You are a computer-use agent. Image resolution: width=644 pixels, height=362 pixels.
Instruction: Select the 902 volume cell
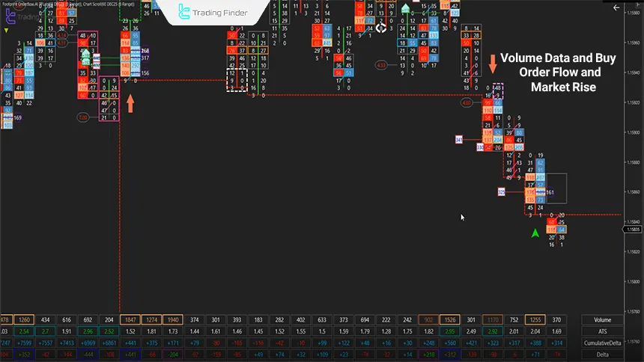tap(429, 319)
